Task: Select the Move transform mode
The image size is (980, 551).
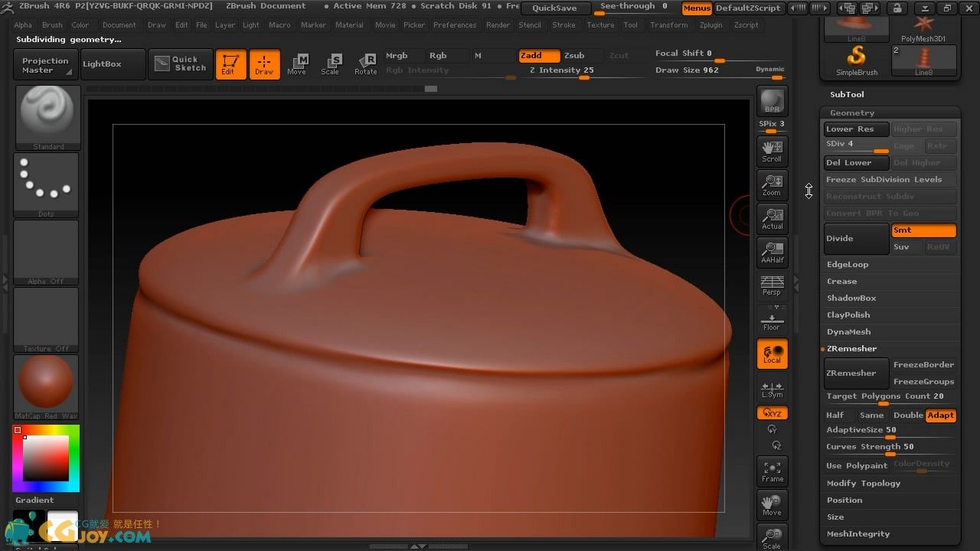Action: pos(297,64)
